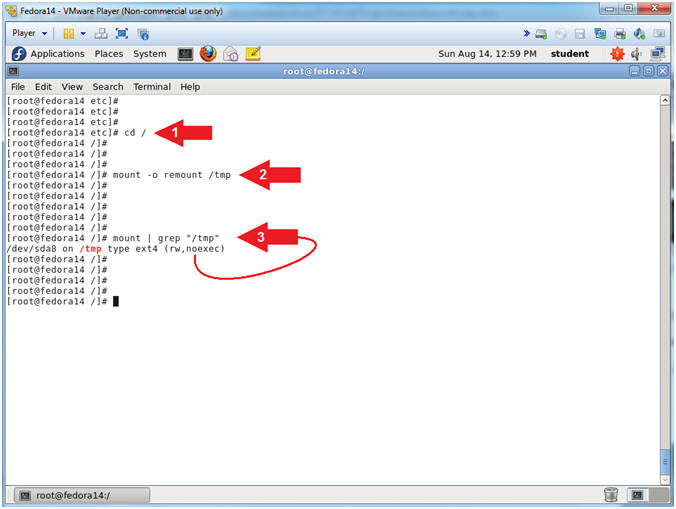Click the floppy drive device icon
The width and height of the screenshot is (676, 509).
[580, 34]
